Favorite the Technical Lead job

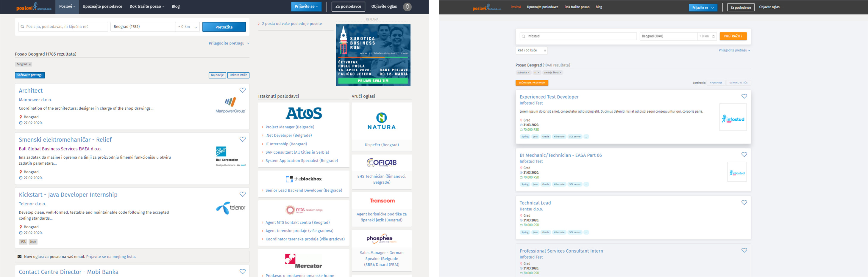pyautogui.click(x=744, y=203)
